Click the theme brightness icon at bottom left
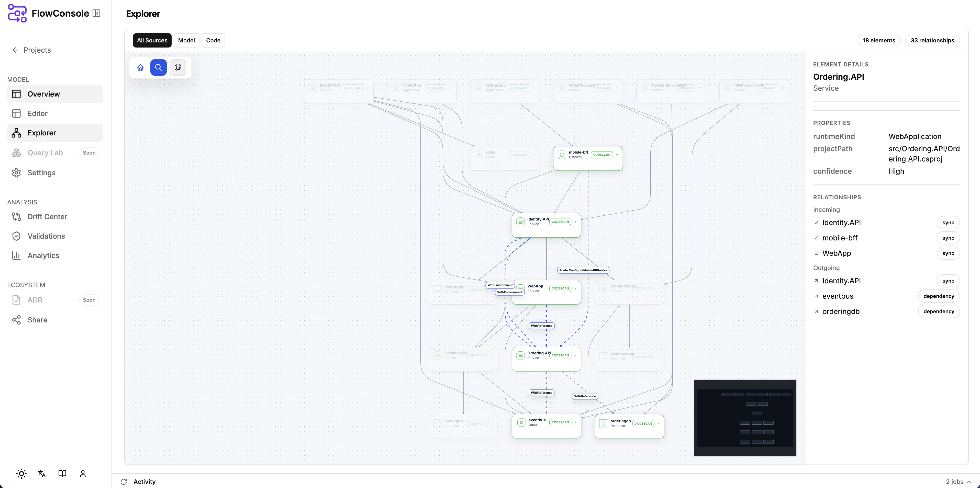 click(x=21, y=473)
